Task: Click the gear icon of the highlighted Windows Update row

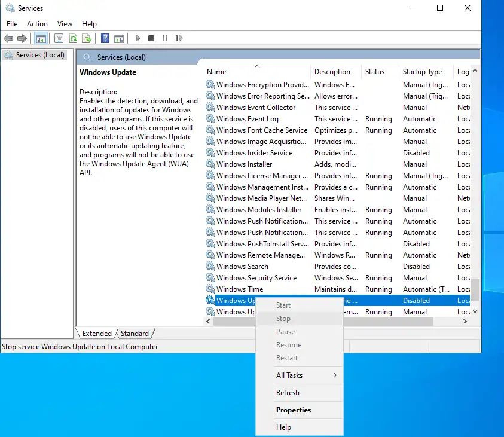Action: (x=210, y=301)
